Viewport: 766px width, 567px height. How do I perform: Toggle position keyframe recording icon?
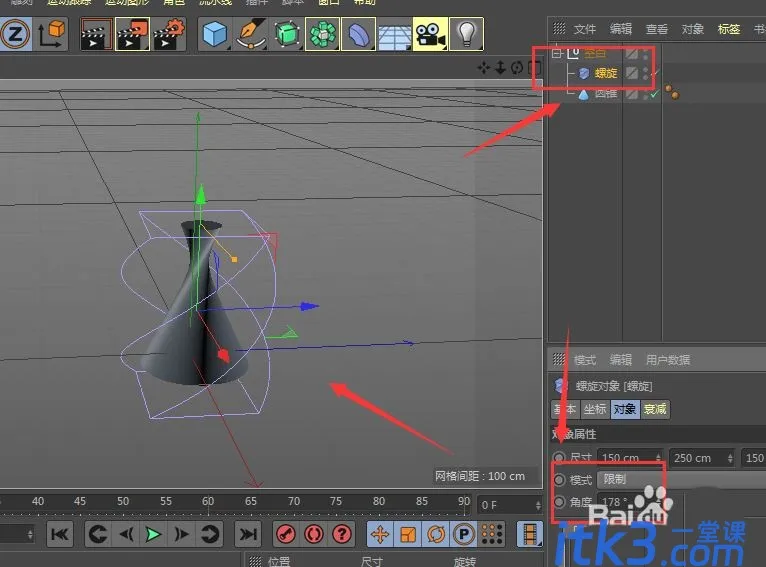point(380,534)
